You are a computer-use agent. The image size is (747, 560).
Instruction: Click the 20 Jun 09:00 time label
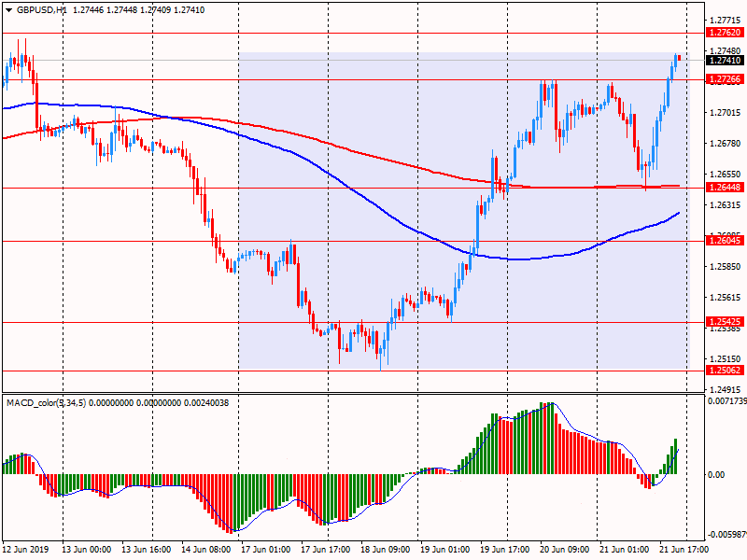tap(565, 549)
